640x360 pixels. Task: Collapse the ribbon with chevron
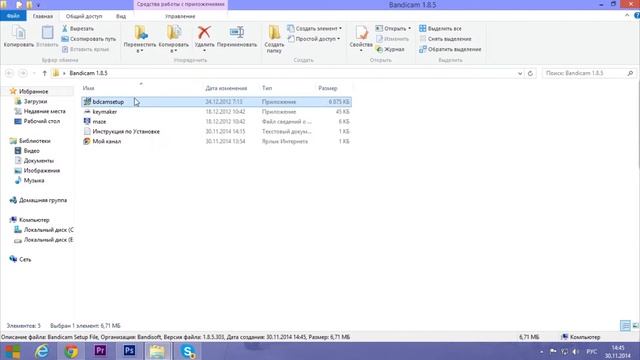click(x=627, y=16)
